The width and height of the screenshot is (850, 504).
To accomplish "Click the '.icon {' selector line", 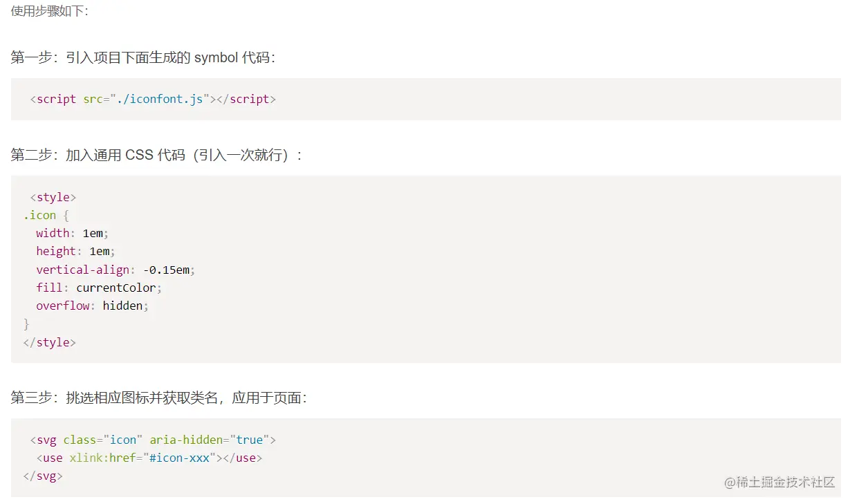I will (46, 215).
